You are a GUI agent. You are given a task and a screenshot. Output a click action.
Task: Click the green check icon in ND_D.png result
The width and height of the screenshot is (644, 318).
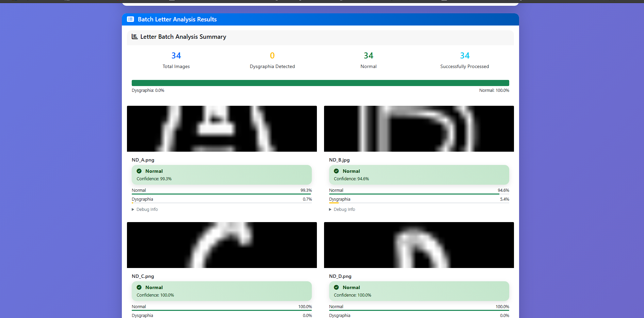click(x=336, y=287)
